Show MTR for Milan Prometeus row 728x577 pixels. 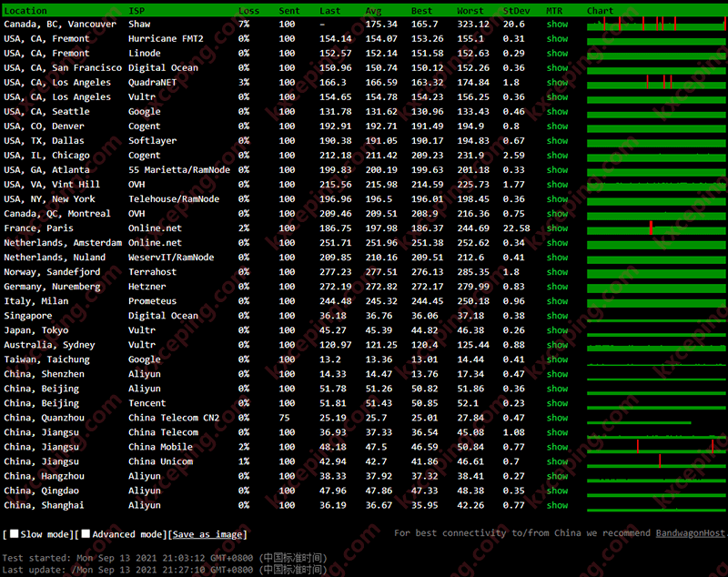click(557, 301)
